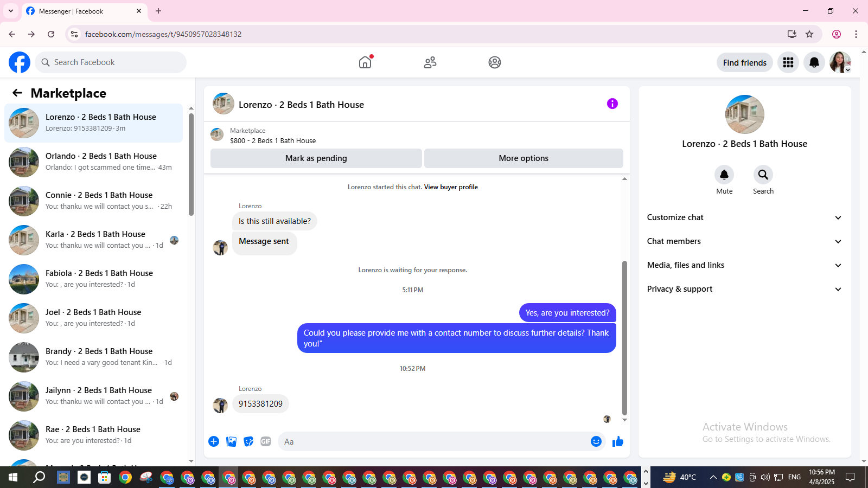Show hidden system tray icons chevron
868x488 pixels.
(713, 477)
